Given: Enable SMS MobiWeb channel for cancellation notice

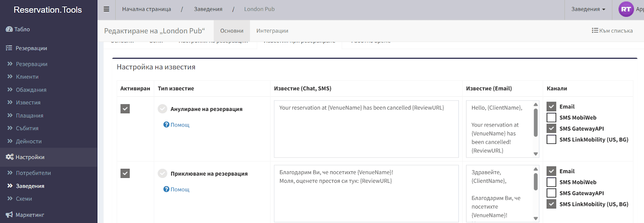Looking at the screenshot, I should (551, 118).
